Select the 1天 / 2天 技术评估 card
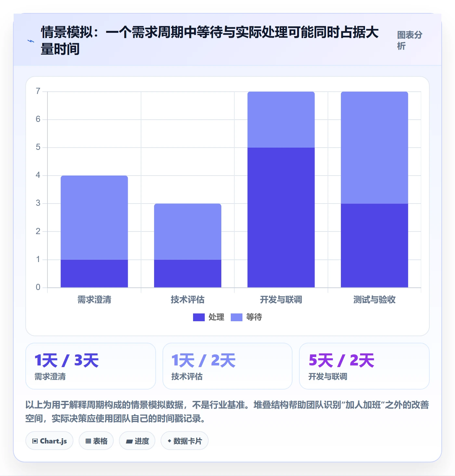The height and width of the screenshot is (476, 455). click(x=227, y=366)
